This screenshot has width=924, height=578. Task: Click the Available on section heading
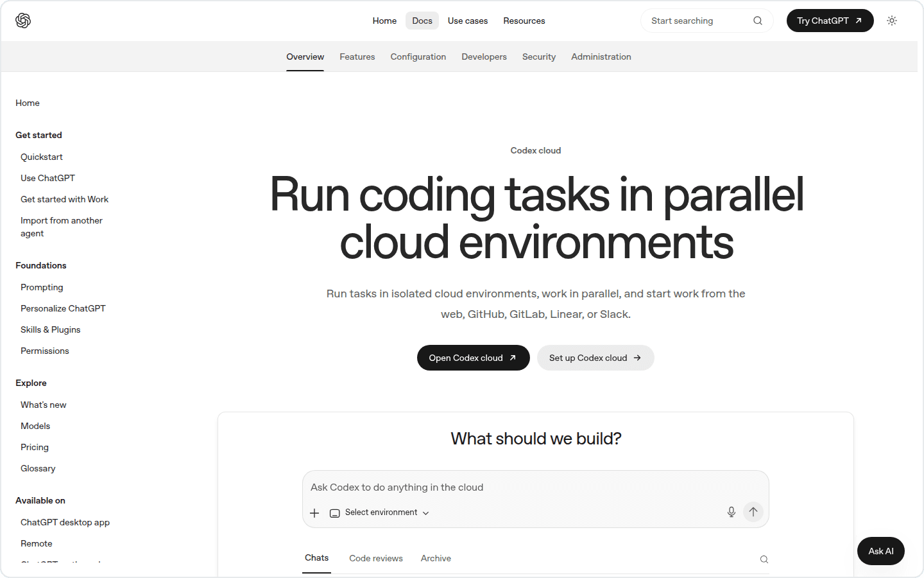point(40,500)
